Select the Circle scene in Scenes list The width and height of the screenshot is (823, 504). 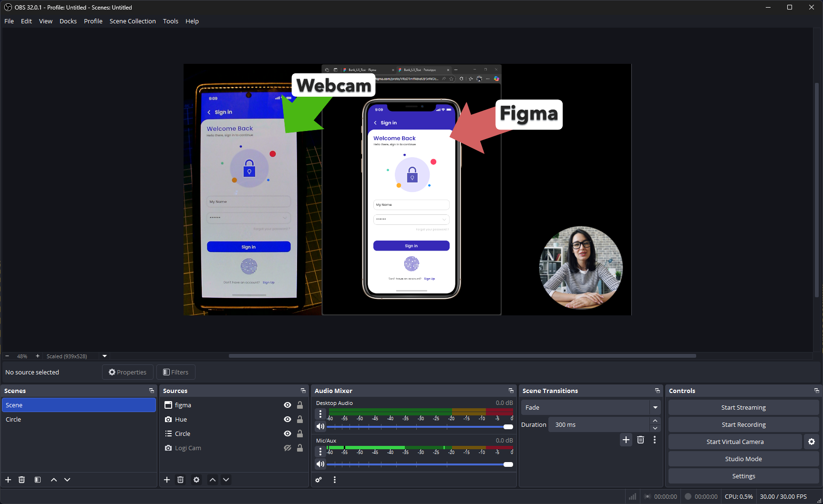click(x=13, y=419)
